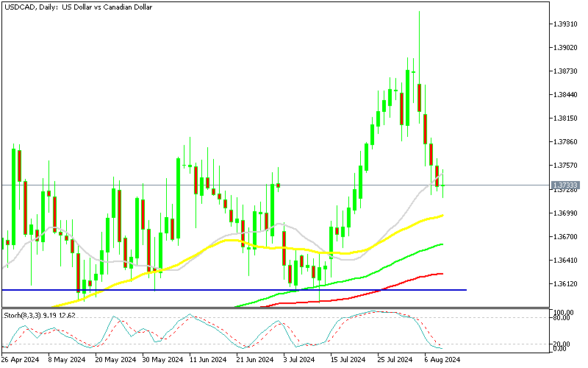Click the 3 Jul 2024 date label

coord(299,360)
